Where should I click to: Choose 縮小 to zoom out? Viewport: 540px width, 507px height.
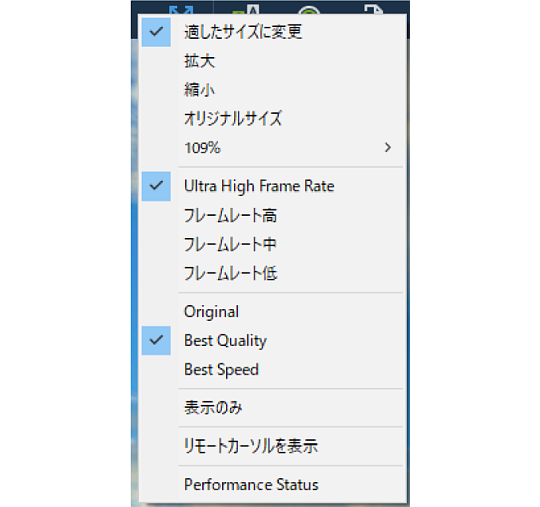(x=272, y=90)
